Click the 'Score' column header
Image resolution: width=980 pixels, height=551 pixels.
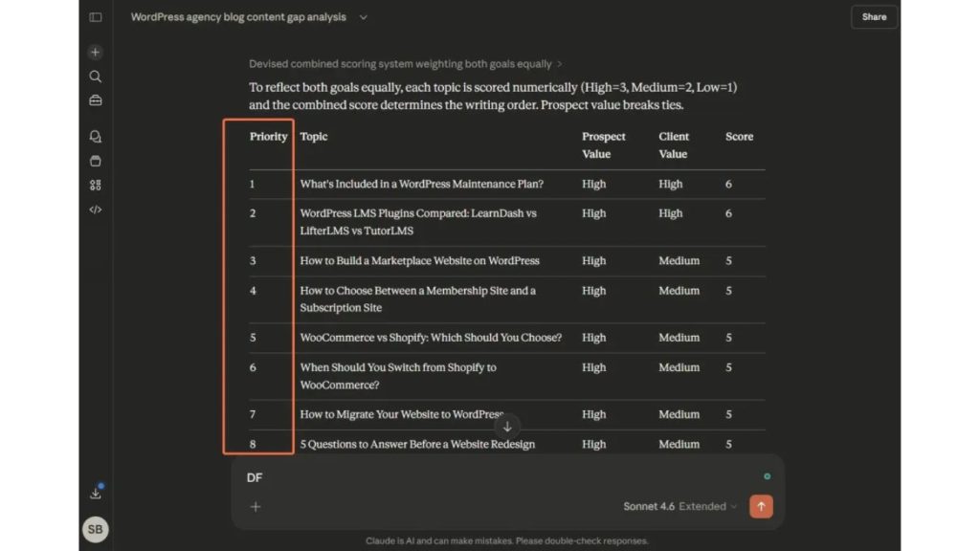tap(739, 136)
